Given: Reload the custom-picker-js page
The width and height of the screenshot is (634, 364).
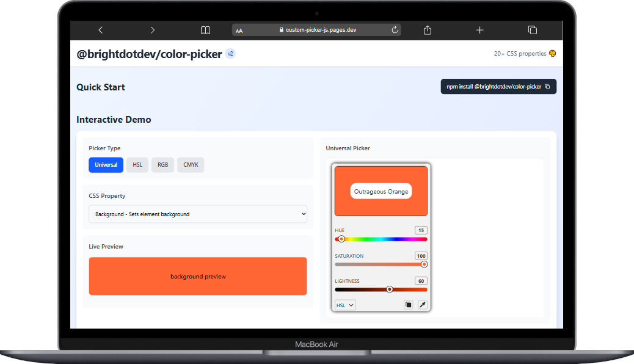Looking at the screenshot, I should 395,29.
